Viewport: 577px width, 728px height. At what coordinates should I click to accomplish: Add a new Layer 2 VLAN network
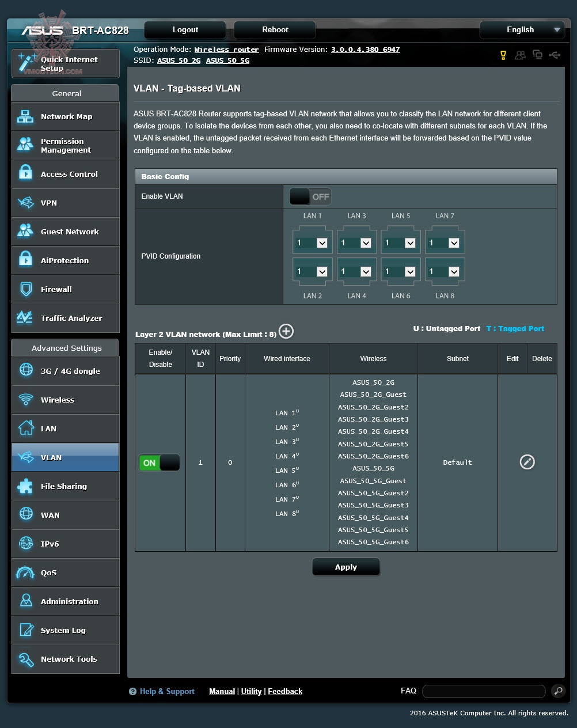pyautogui.click(x=286, y=331)
